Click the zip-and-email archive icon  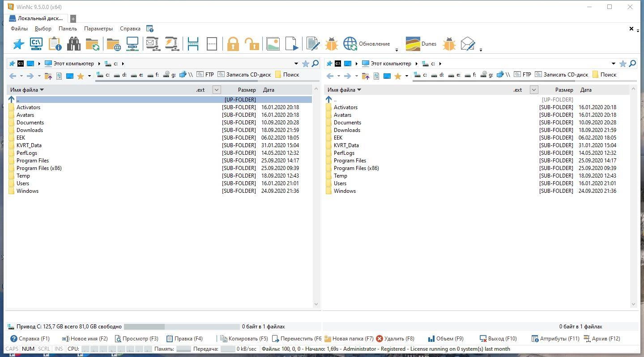click(x=153, y=44)
